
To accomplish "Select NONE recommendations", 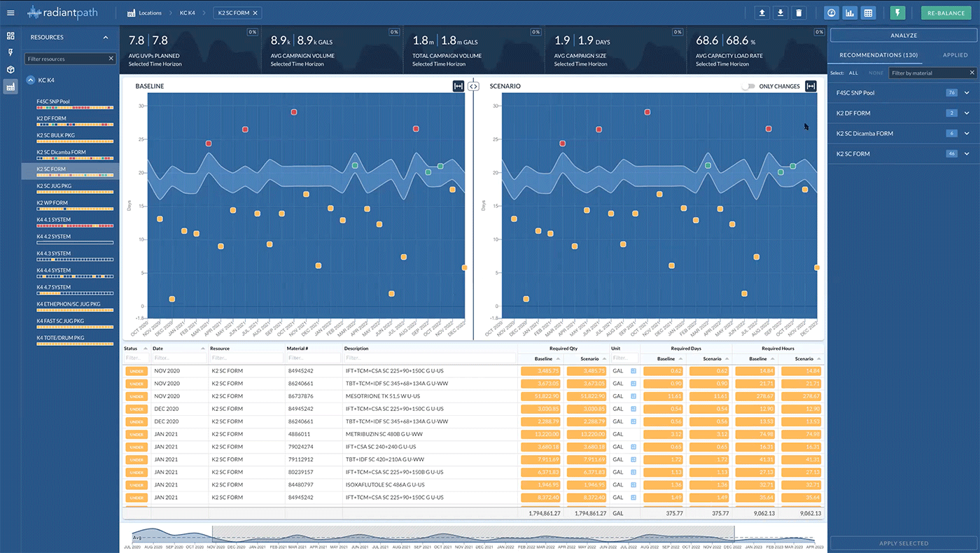I will [876, 73].
